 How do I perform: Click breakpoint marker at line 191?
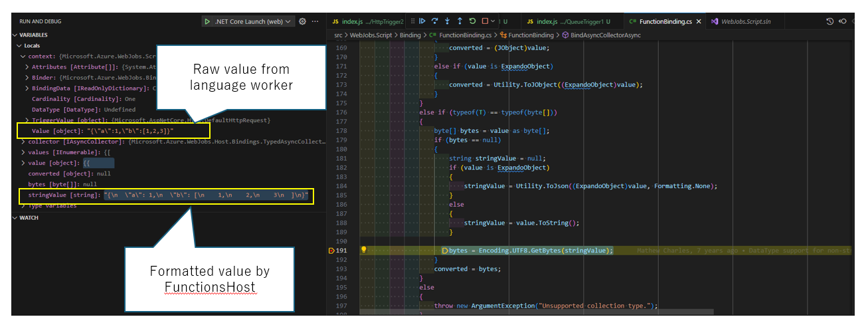332,251
